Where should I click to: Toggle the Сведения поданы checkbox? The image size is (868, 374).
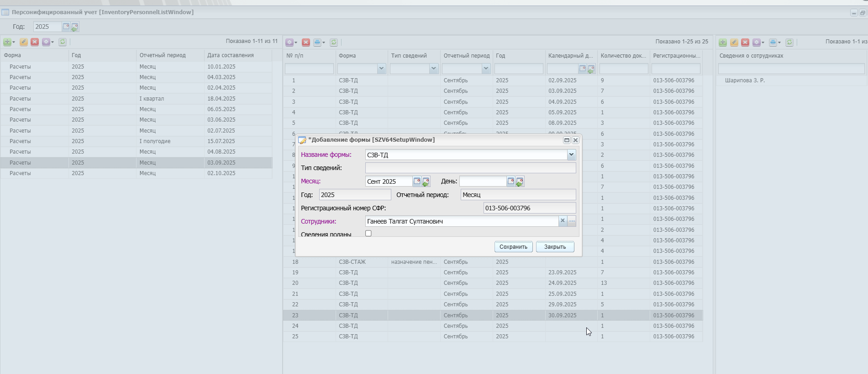pos(368,234)
